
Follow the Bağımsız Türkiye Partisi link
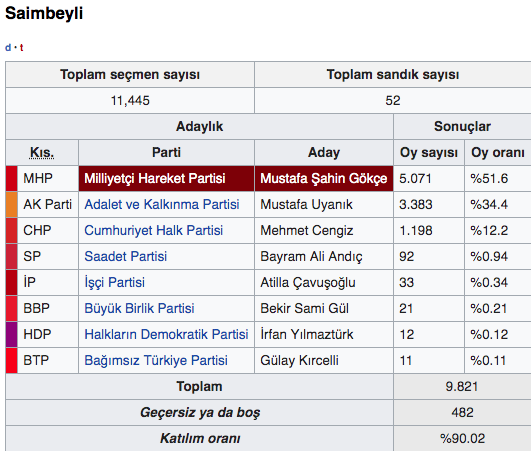tap(156, 360)
